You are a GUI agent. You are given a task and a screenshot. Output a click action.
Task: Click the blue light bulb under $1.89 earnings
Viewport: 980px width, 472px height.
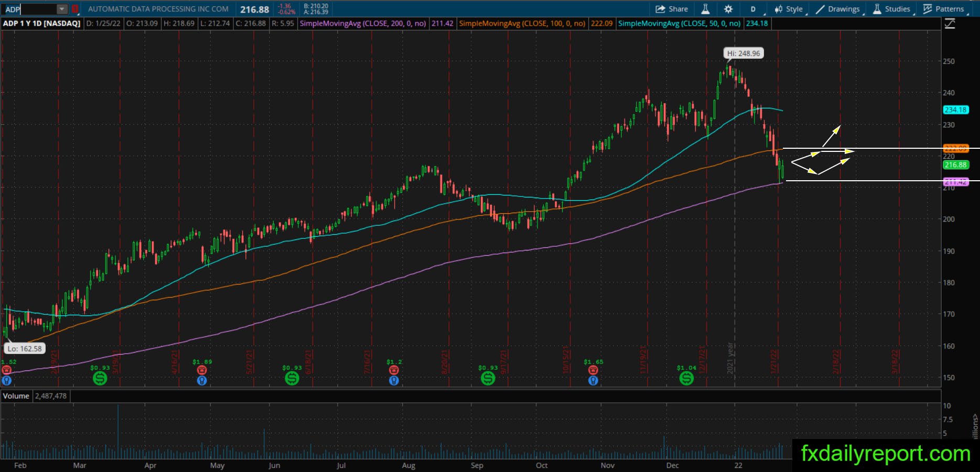[x=202, y=380]
